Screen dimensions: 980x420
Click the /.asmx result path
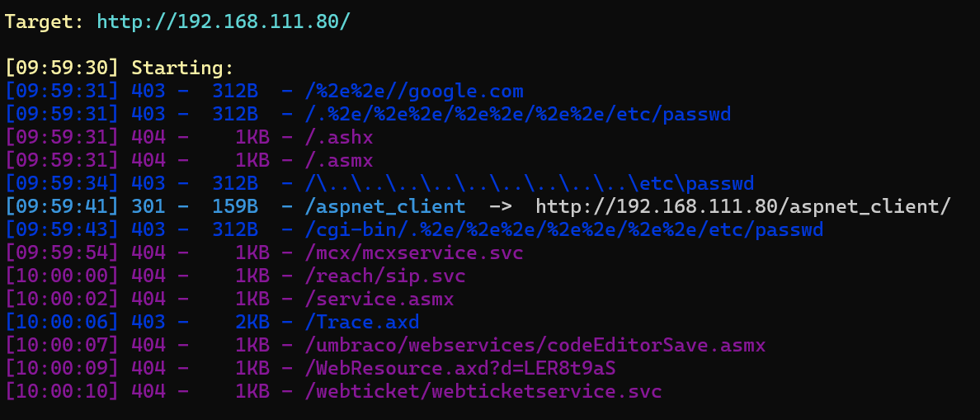pyautogui.click(x=340, y=160)
